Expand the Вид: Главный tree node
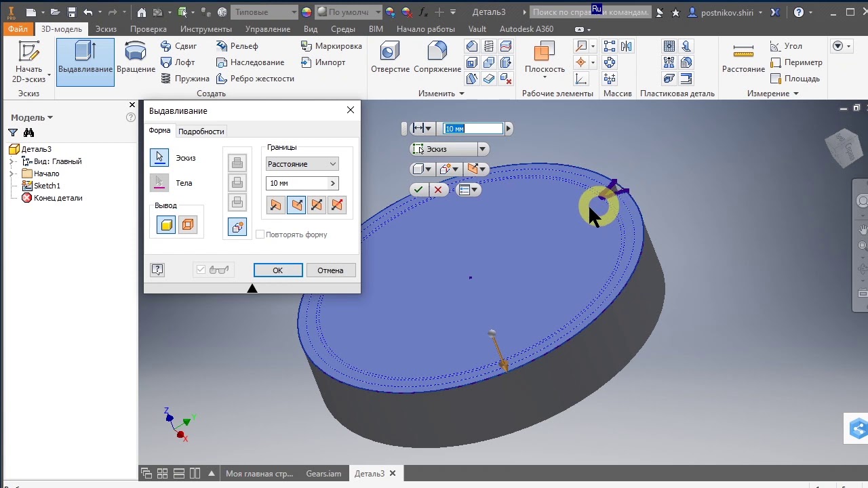Screen dimensions: 868x488 (x=12, y=161)
